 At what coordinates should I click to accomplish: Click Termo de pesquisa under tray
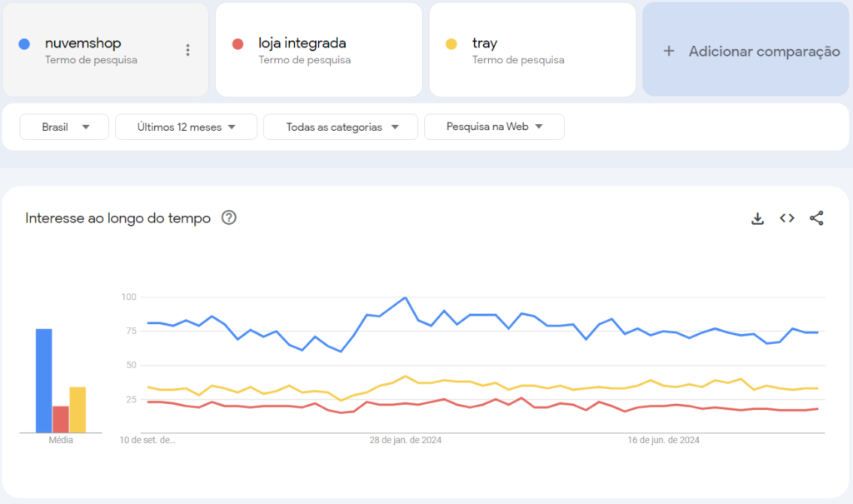(518, 60)
